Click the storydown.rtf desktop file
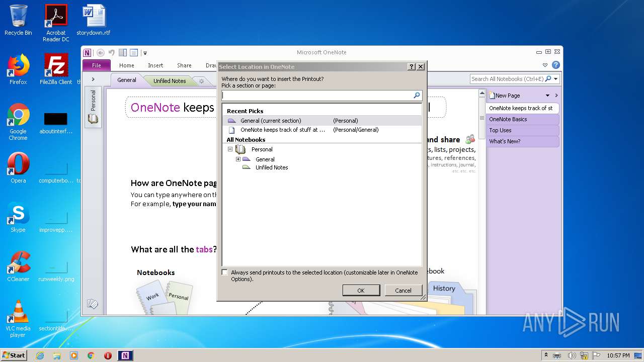This screenshot has height=362, width=644. click(94, 20)
